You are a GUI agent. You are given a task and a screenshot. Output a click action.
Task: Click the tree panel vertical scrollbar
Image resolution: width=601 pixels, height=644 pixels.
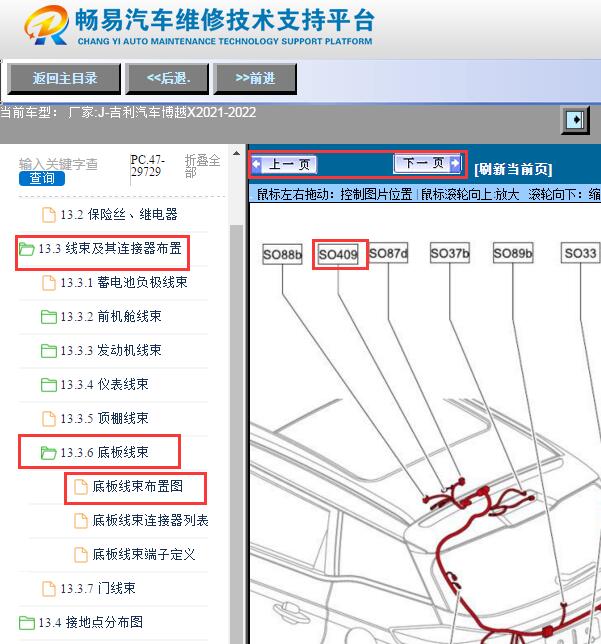coord(236,435)
